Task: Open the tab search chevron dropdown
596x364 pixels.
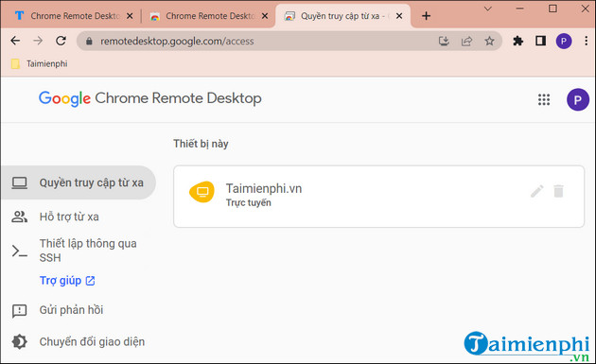Action: click(487, 9)
